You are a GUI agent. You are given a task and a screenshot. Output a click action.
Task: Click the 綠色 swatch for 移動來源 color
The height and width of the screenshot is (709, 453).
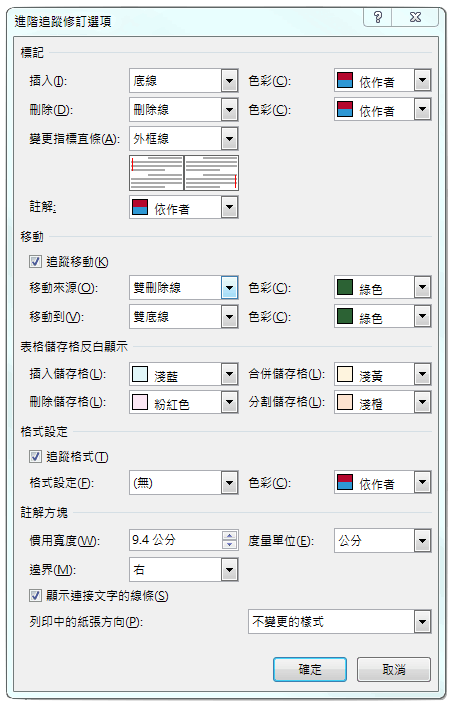tap(345, 287)
